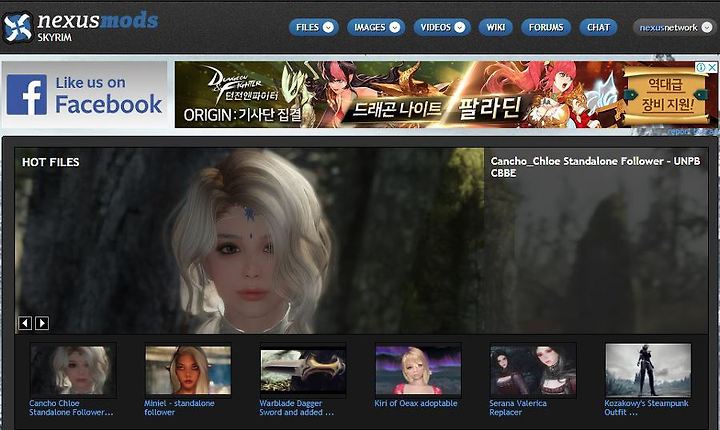This screenshot has width=720, height=430.
Task: Select the Kiri of Oeax thumbnail
Action: point(418,370)
